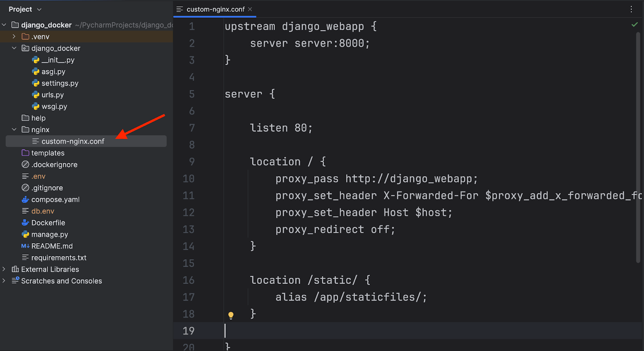The image size is (644, 351).
Task: Expand External Libraries node
Action: 4,269
